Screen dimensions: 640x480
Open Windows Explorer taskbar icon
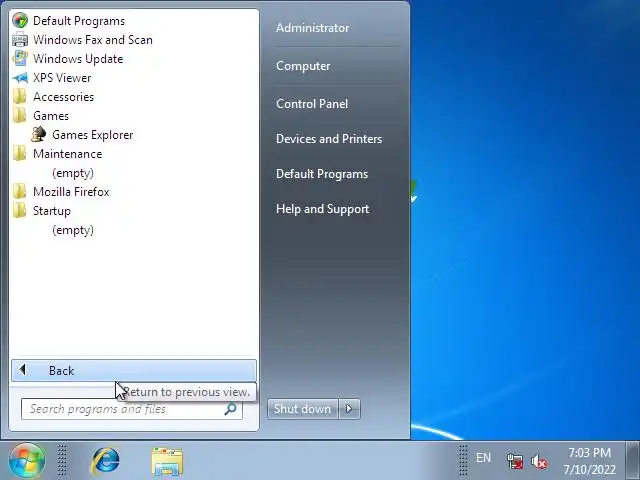pos(167,462)
